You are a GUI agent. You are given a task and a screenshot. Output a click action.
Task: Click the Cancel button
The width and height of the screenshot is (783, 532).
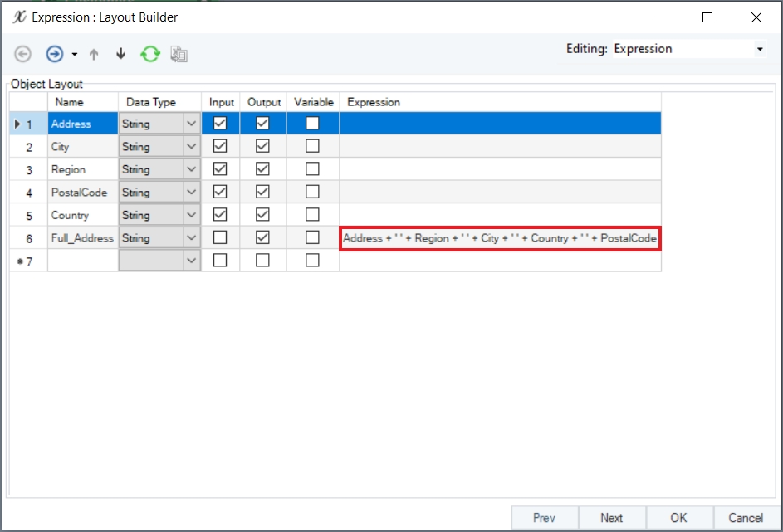[x=745, y=518]
